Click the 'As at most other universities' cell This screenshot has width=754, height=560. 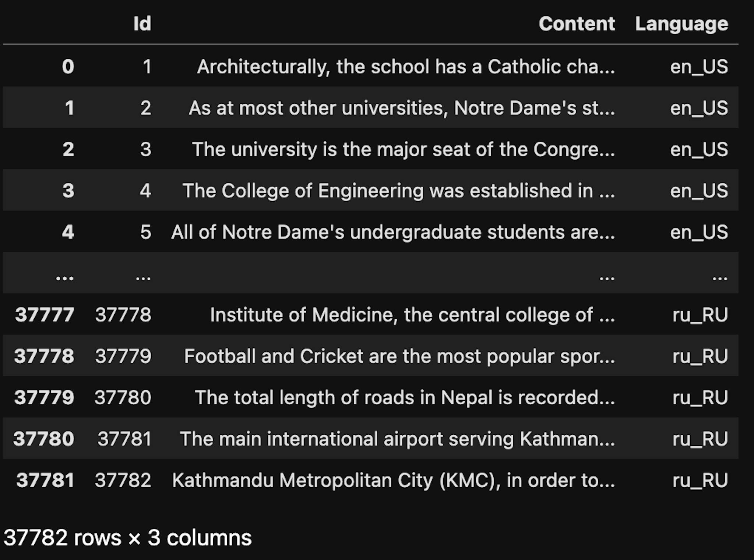(x=402, y=108)
